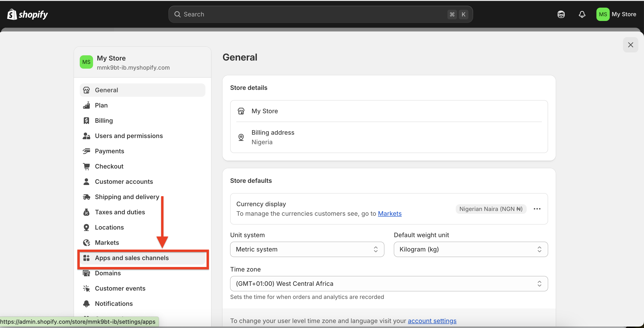Click the Payments hand icon in sidebar
This screenshot has width=644, height=328.
coord(86,151)
